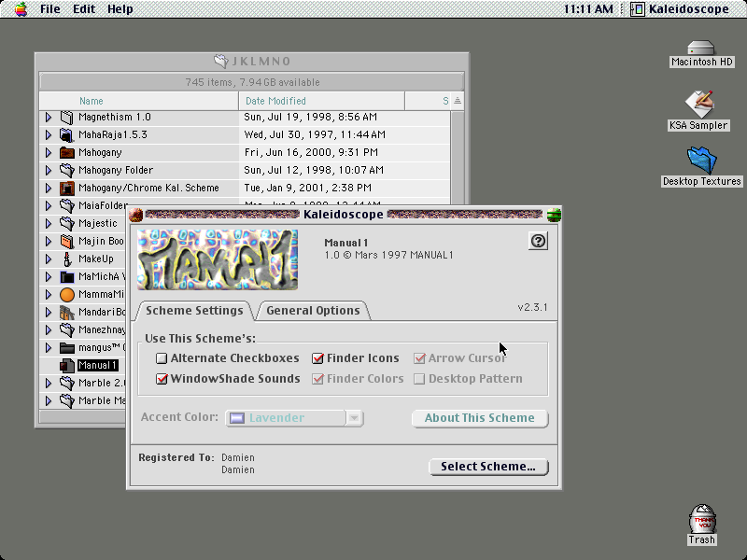Click the menu bar clock
Screen dimensions: 747x560
(588, 8)
